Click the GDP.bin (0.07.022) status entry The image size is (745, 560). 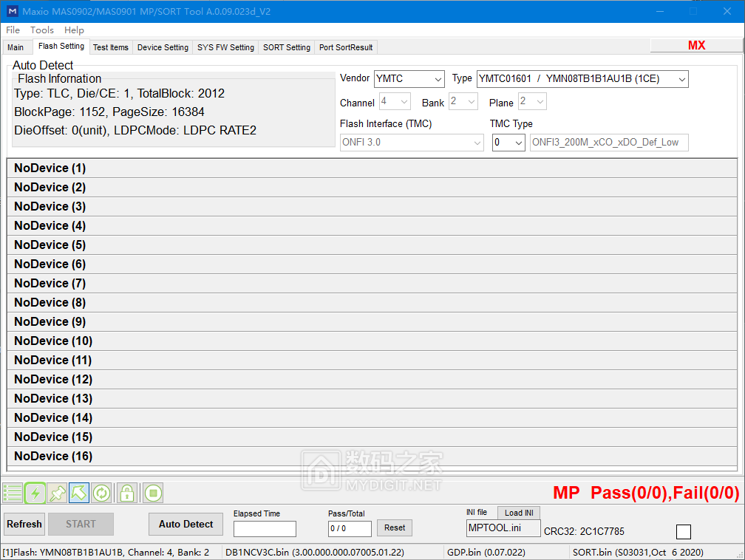pos(486,553)
